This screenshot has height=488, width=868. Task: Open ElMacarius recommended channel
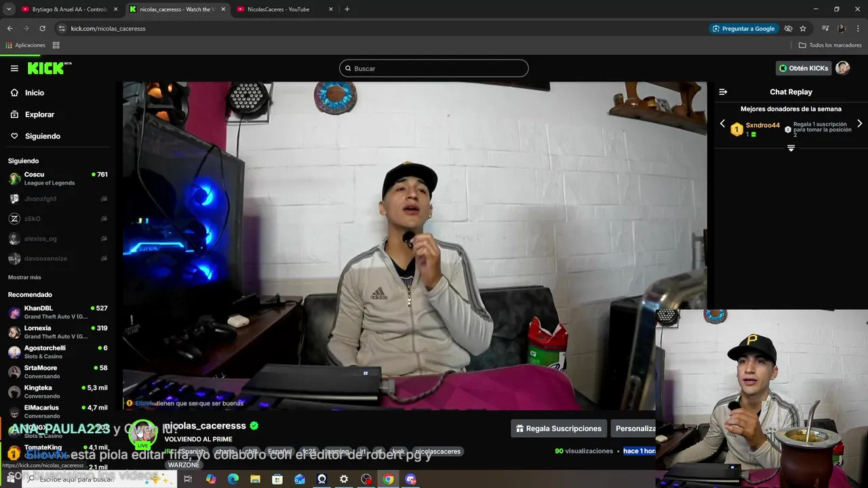(x=58, y=411)
